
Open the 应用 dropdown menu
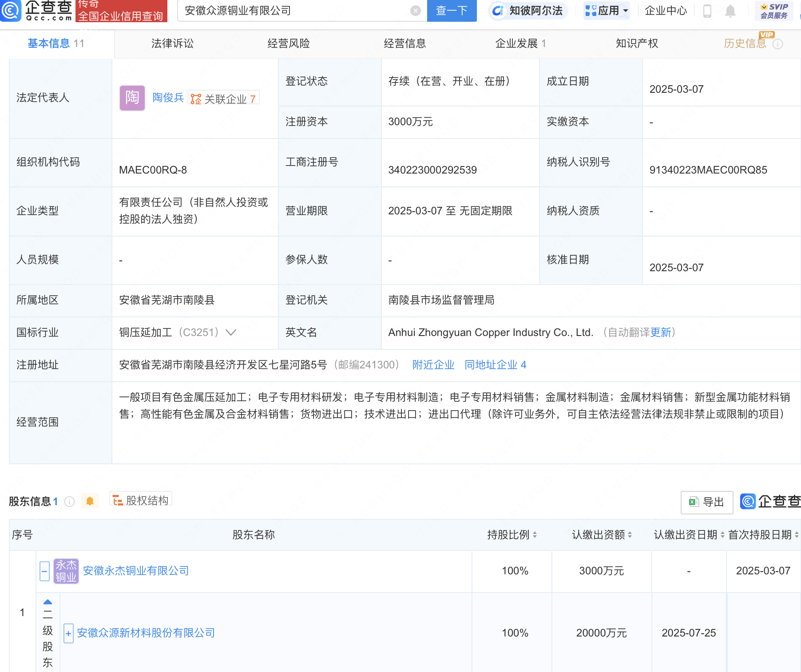coord(607,11)
